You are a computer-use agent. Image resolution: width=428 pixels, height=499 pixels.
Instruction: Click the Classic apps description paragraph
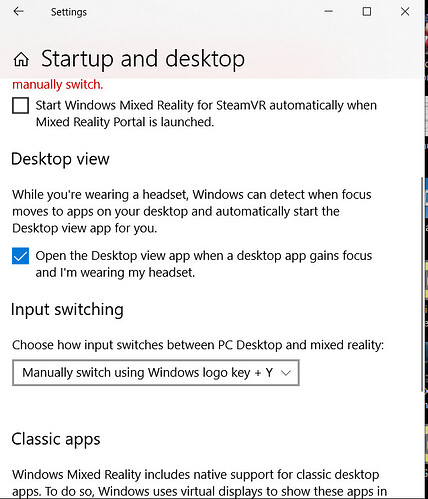tap(199, 483)
